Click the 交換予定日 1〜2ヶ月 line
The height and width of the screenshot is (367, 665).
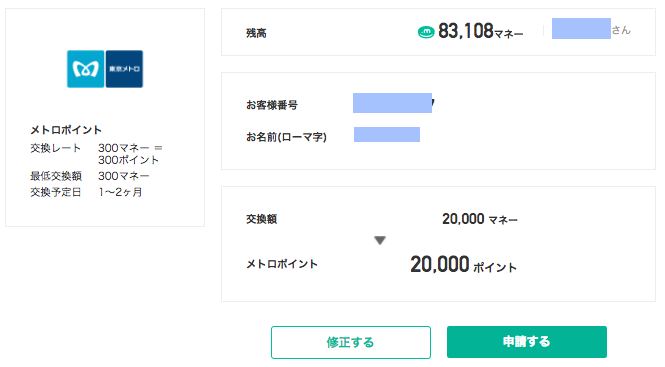pyautogui.click(x=86, y=192)
